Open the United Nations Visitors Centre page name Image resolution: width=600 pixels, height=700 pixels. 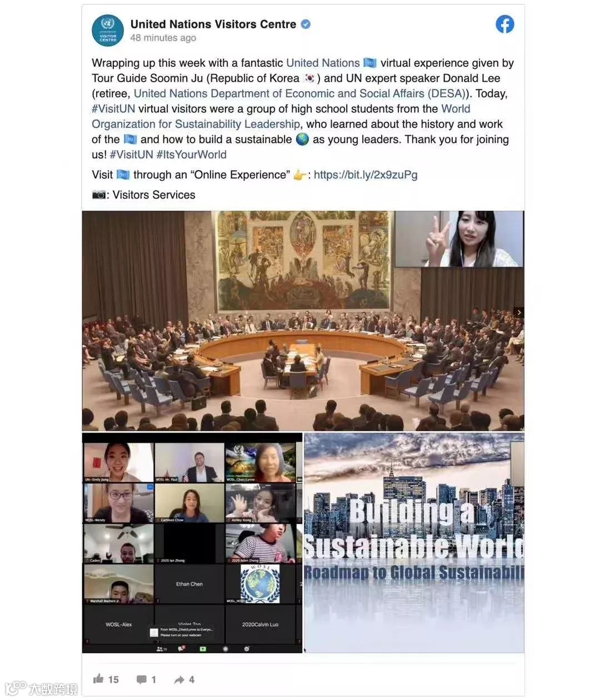pos(213,24)
